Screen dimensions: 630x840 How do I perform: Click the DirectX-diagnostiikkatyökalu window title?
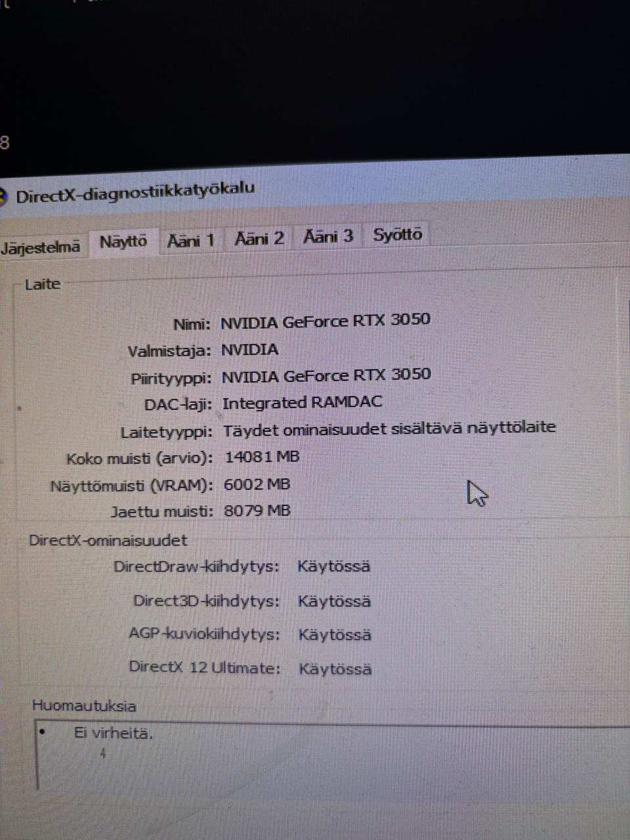135,192
